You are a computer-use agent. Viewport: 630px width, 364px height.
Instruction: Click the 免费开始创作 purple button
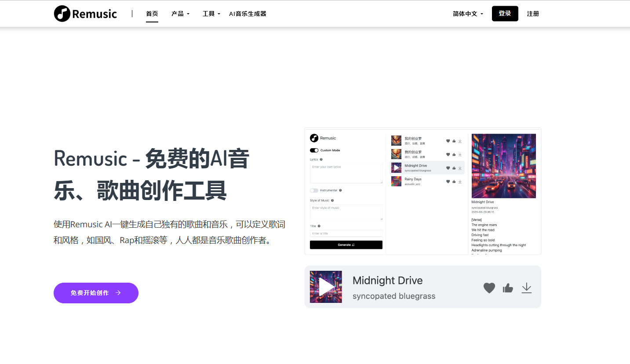(96, 293)
